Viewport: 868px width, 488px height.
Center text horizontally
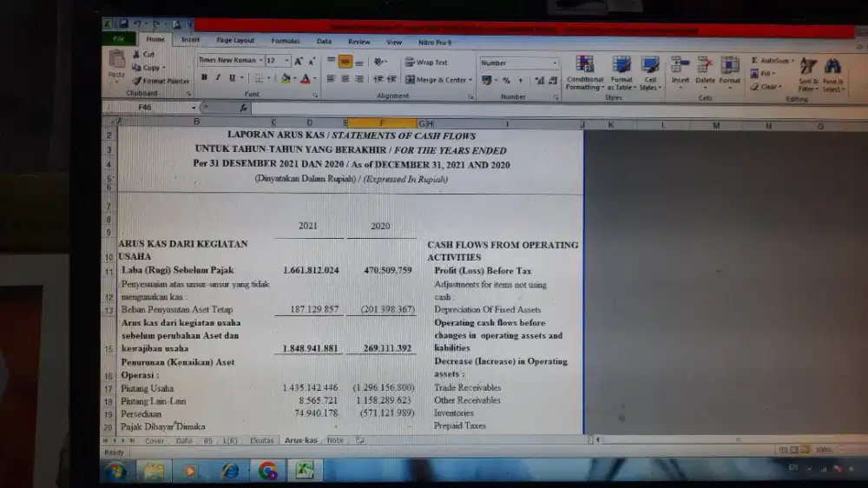pos(345,79)
